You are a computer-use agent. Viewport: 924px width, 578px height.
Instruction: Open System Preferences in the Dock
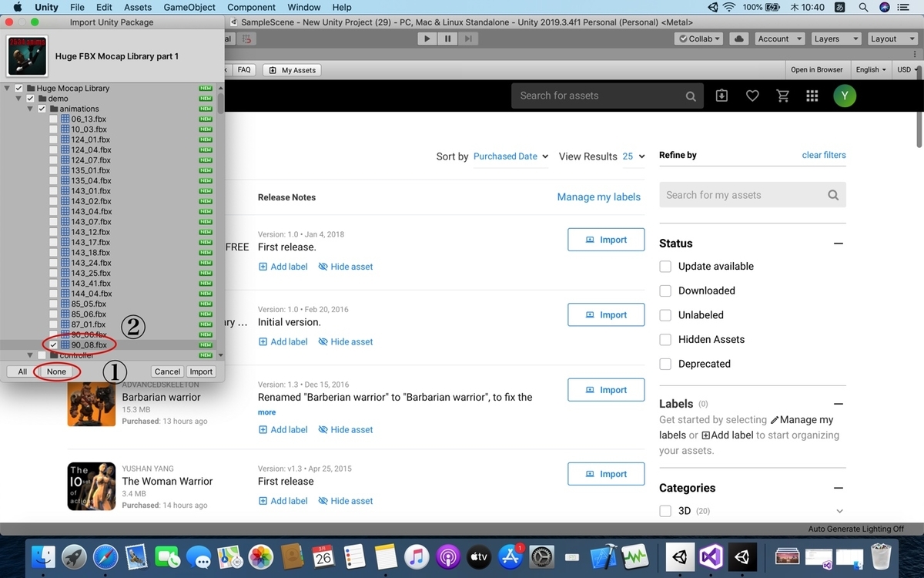542,556
